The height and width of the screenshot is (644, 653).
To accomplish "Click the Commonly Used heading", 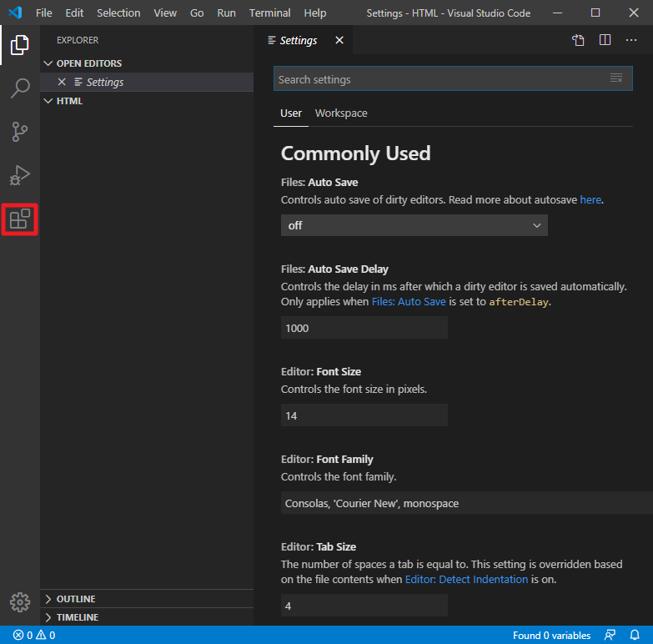I will 355,153.
